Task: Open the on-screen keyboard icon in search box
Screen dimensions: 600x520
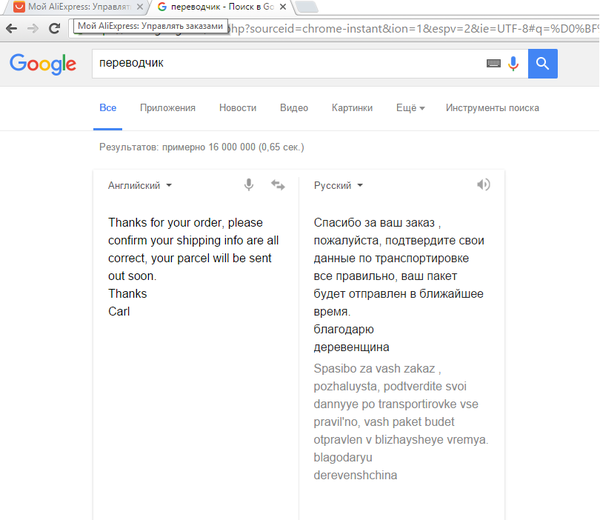Action: pos(493,64)
